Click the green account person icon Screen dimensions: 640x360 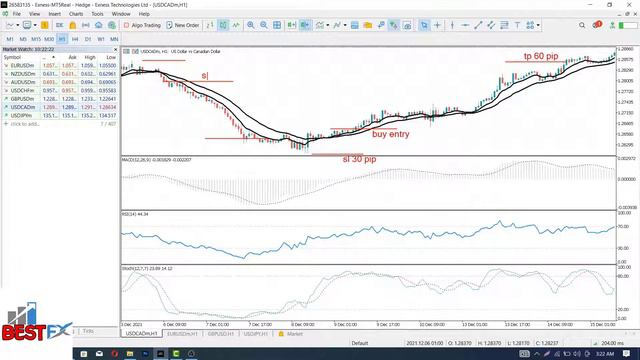(612, 25)
